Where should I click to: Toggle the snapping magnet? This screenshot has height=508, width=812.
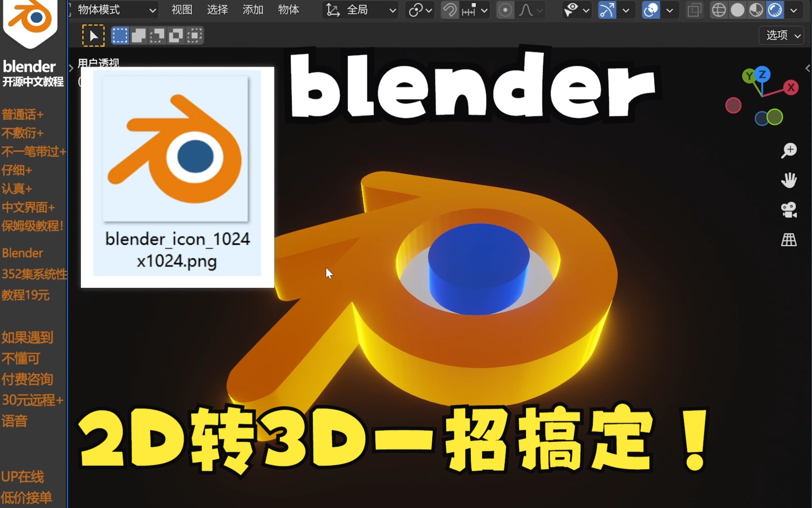(x=450, y=10)
